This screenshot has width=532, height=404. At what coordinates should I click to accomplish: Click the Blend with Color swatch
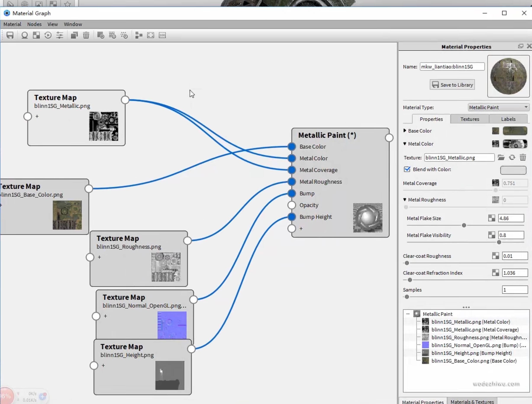coord(513,170)
